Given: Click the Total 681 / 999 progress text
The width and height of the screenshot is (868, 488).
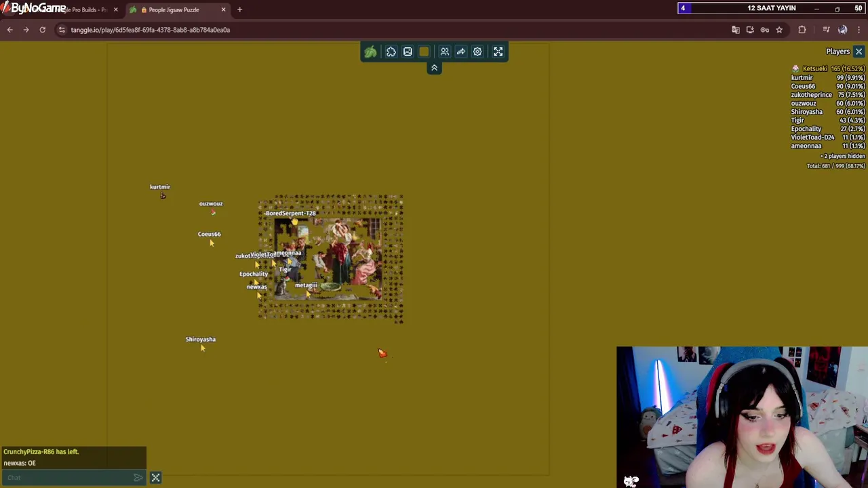Looking at the screenshot, I should click(836, 166).
